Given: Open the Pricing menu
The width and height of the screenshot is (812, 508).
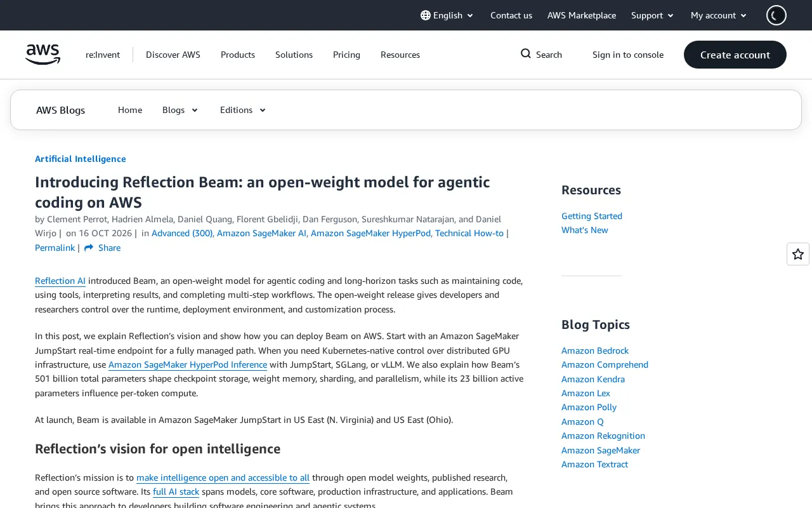Looking at the screenshot, I should (x=346, y=55).
